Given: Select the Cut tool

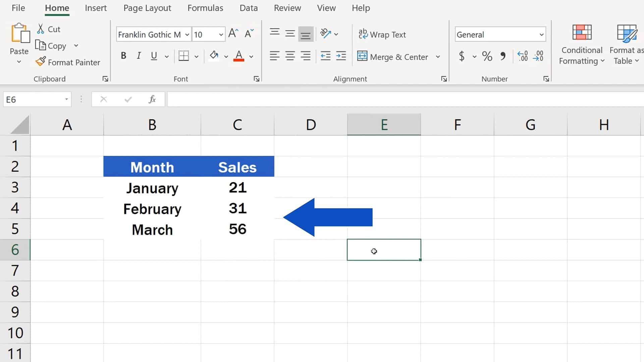Looking at the screenshot, I should 48,29.
